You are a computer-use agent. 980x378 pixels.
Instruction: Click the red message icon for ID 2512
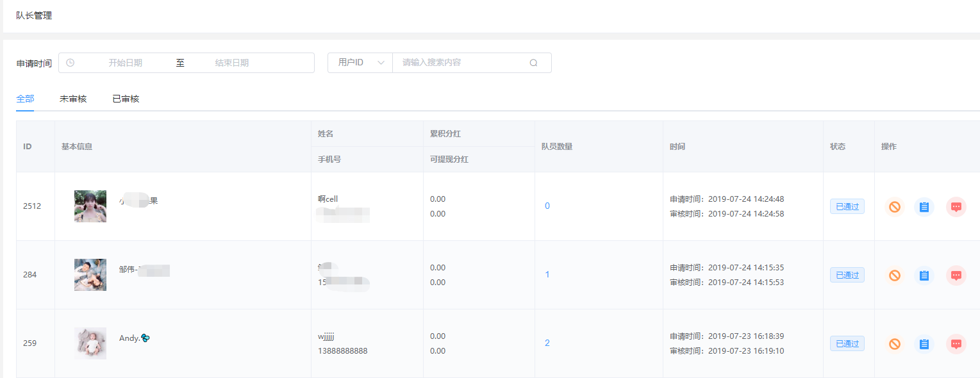pyautogui.click(x=956, y=207)
